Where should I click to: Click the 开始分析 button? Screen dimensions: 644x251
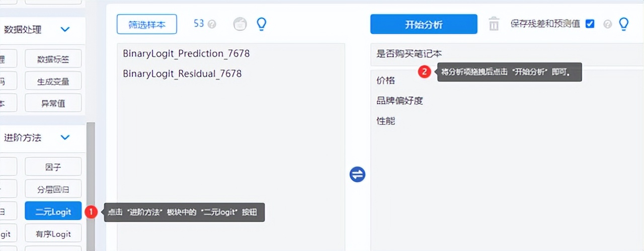424,24
